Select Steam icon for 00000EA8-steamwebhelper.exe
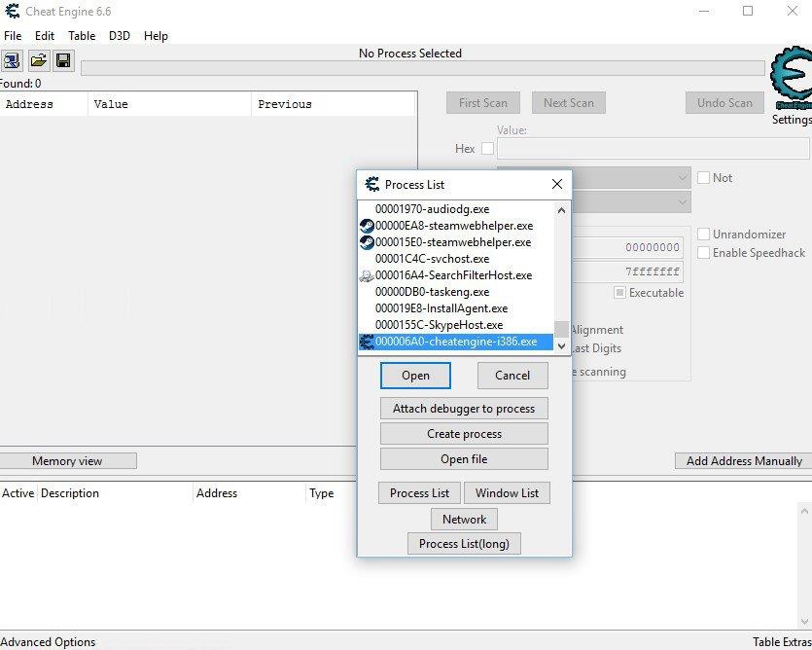Viewport: 812px width, 650px height. (367, 226)
